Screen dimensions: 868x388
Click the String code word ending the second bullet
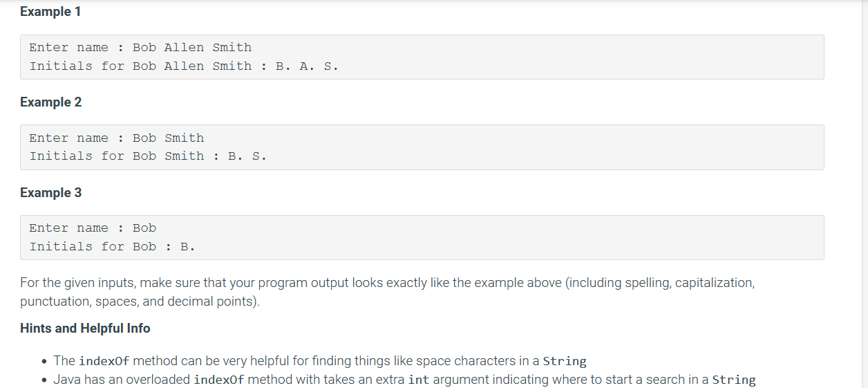[734, 380]
